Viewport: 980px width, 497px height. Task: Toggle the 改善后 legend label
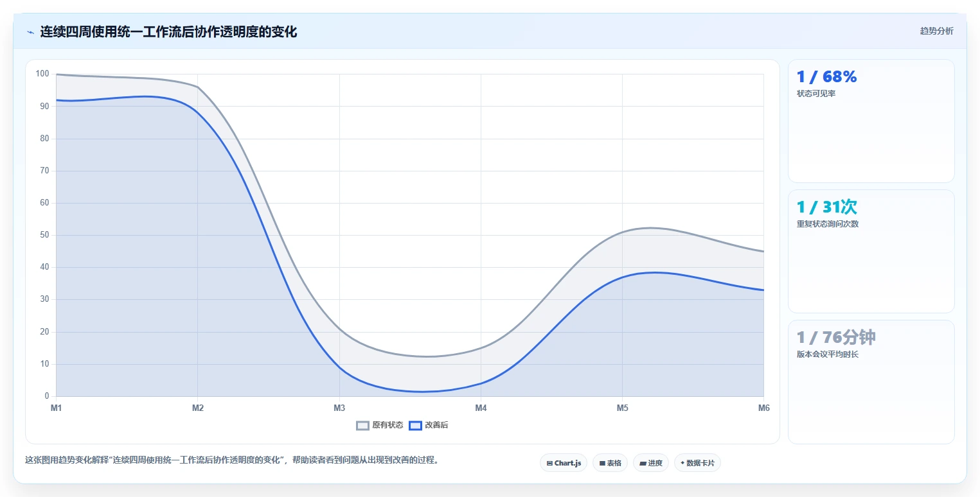(436, 425)
